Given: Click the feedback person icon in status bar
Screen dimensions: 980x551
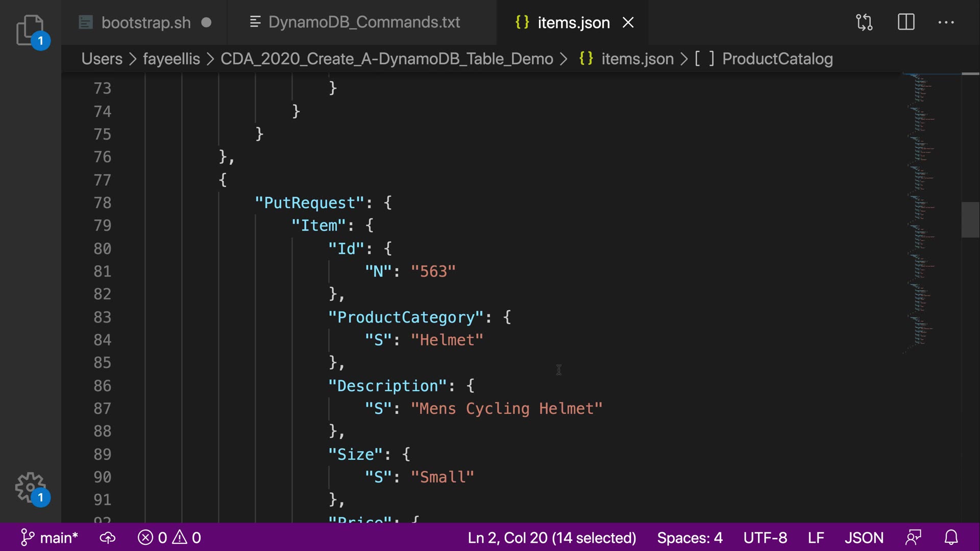Looking at the screenshot, I should [x=913, y=538].
